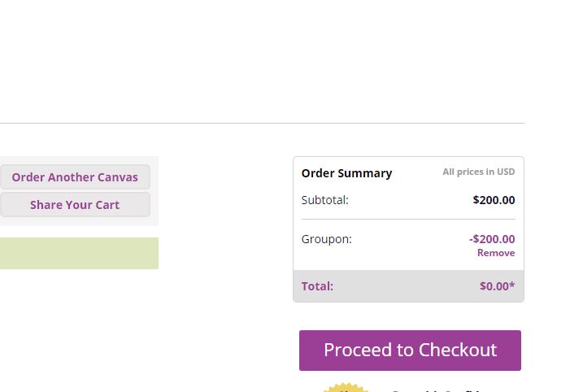This screenshot has height=392, width=570.
Task: Click the Proceed to Checkout button
Action: click(x=410, y=351)
